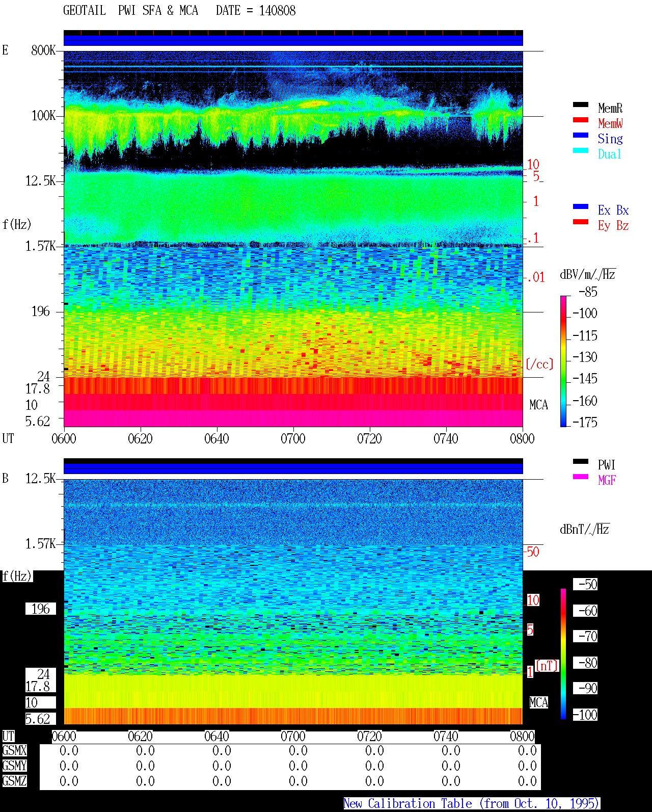Click the red MemW legend swatch
Screen dimensions: 652x812
coord(581,120)
